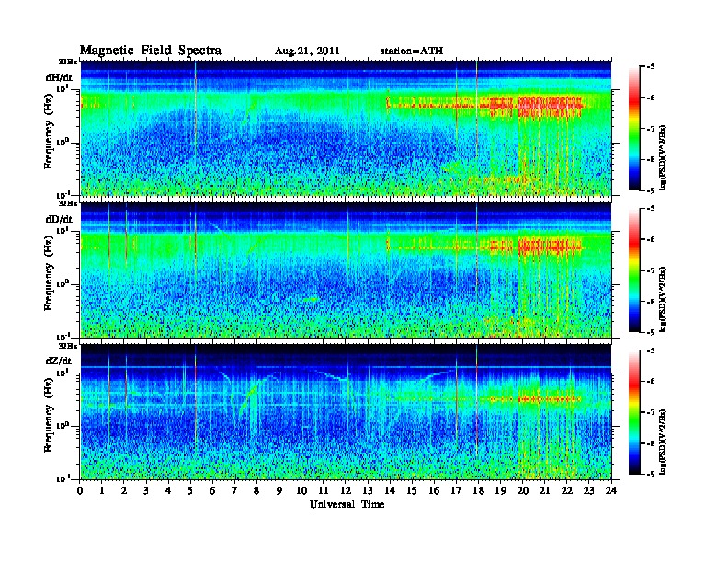Click the -6 tick on dZ/dt color bar

[651, 381]
